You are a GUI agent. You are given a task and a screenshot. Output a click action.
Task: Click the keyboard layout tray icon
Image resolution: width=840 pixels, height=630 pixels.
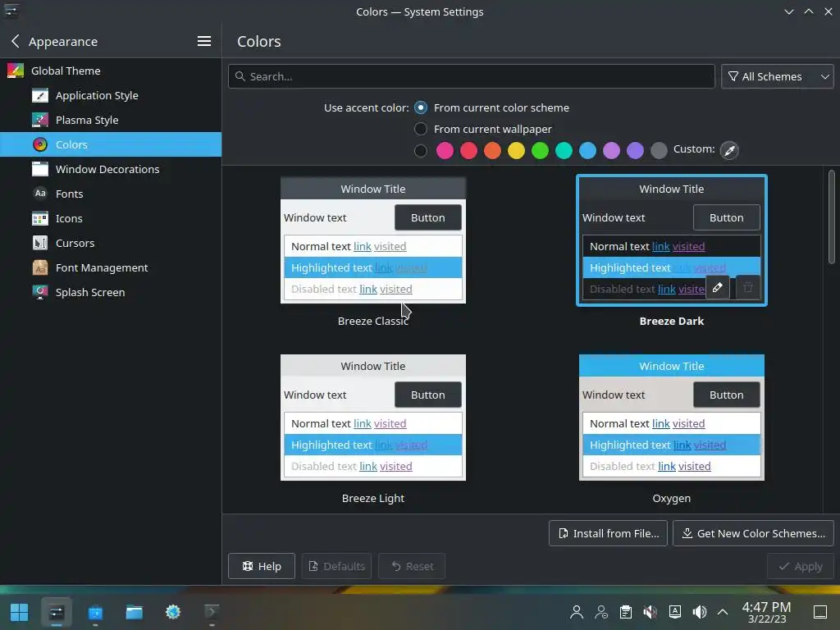click(x=675, y=612)
